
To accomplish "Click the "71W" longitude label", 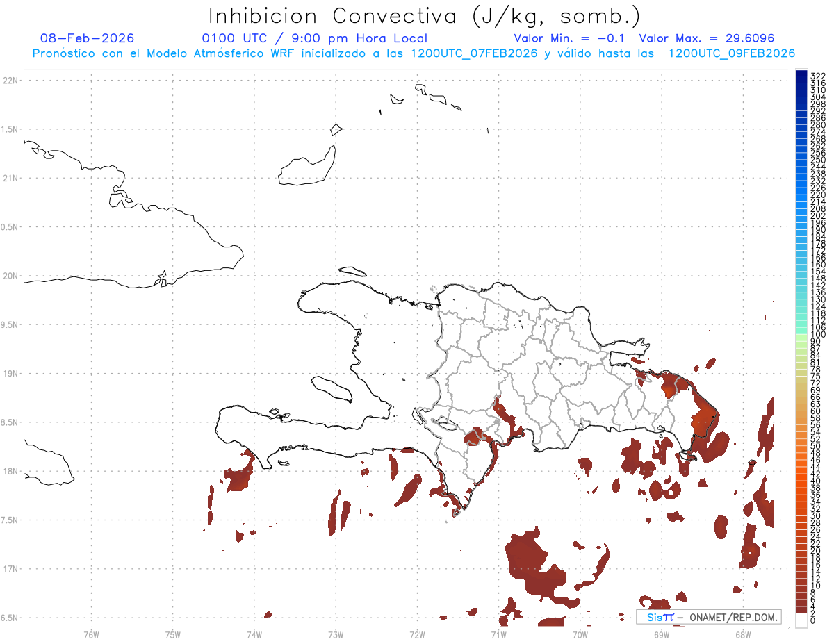I will point(498,634).
